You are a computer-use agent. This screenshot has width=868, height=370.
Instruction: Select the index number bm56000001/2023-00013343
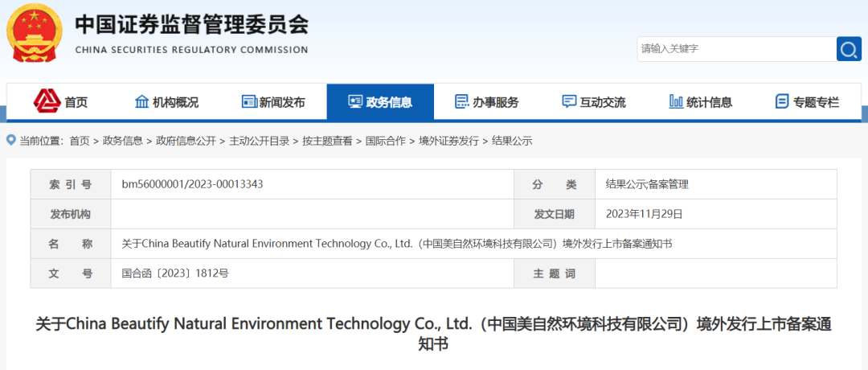tap(192, 184)
